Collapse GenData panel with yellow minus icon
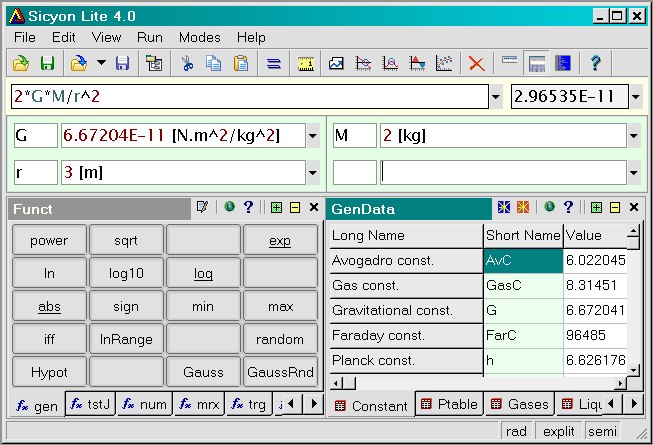653x445 pixels. click(615, 207)
